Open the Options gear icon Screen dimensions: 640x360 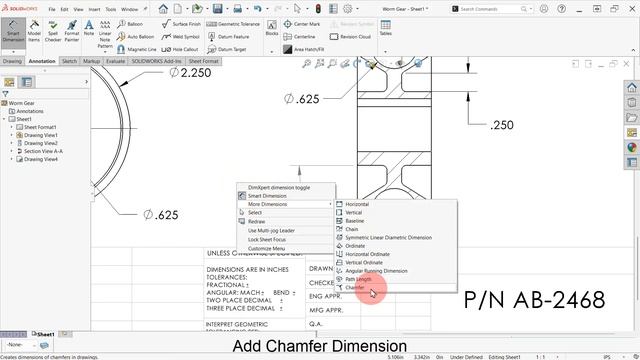coord(348,9)
